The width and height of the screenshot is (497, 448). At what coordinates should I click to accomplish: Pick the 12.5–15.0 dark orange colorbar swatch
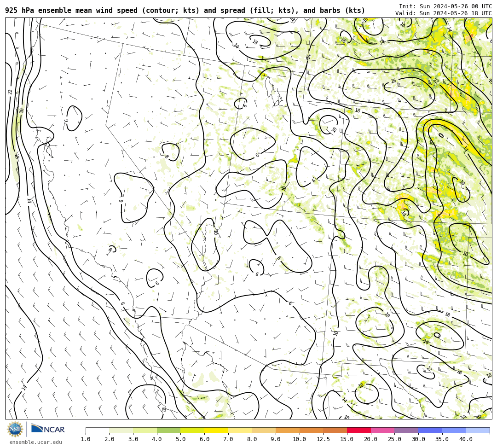[335, 430]
